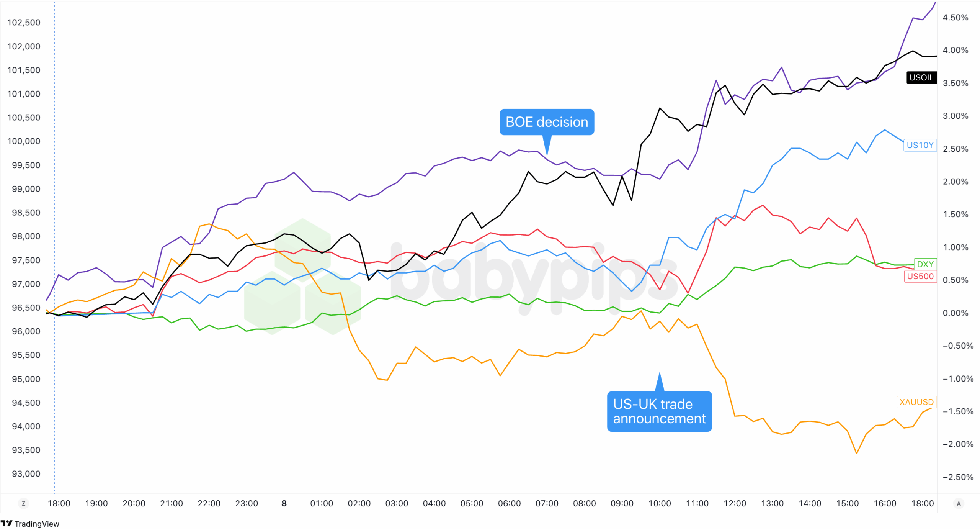The width and height of the screenshot is (980, 529).
Task: Click the 10:00 time axis label
Action: point(659,503)
